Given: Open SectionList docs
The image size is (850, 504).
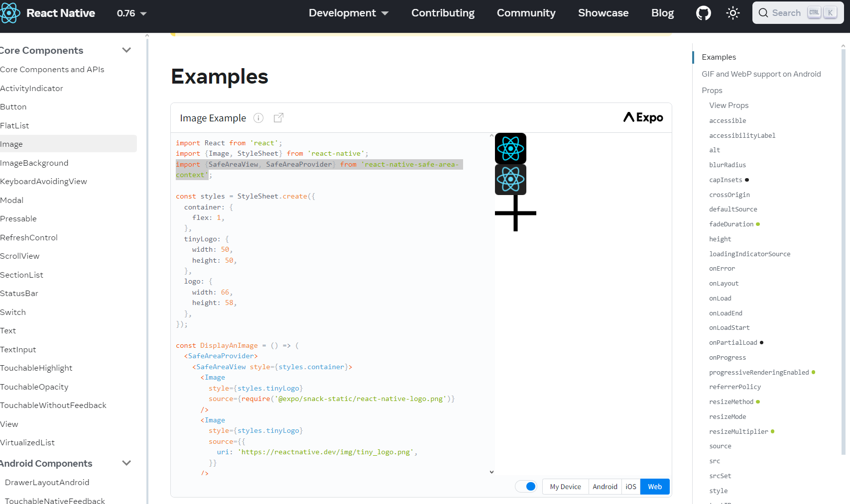Looking at the screenshot, I should coord(21,275).
